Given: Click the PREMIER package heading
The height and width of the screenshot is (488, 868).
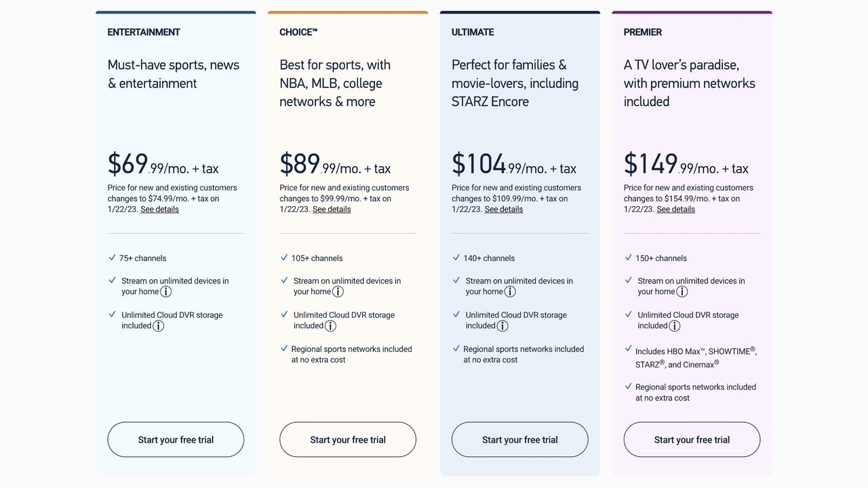Looking at the screenshot, I should tap(643, 32).
